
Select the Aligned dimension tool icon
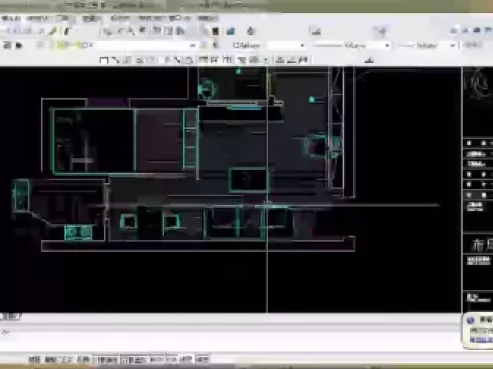click(x=115, y=60)
